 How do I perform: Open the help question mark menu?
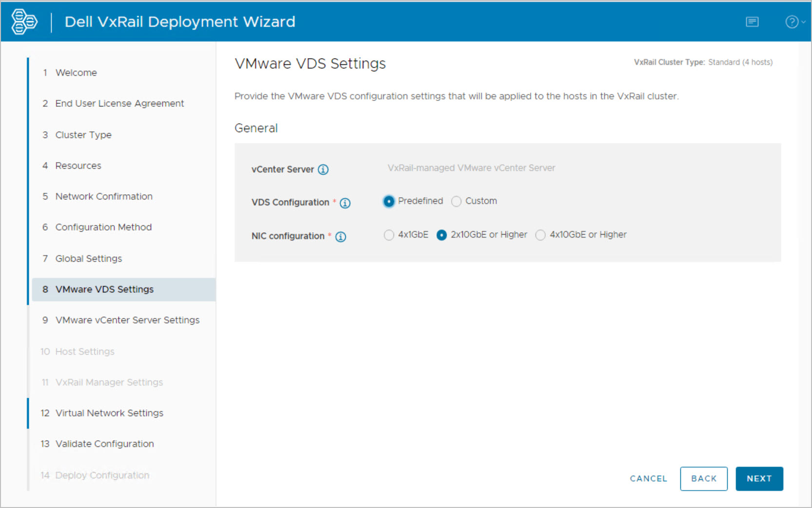coord(793,22)
